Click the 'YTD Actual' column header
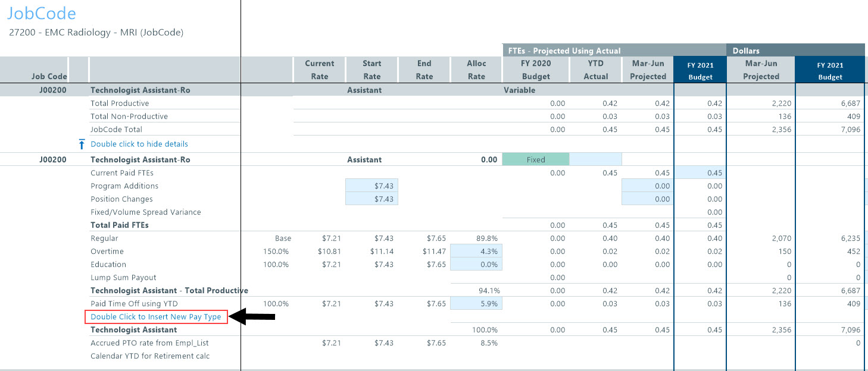The width and height of the screenshot is (868, 371). click(595, 70)
